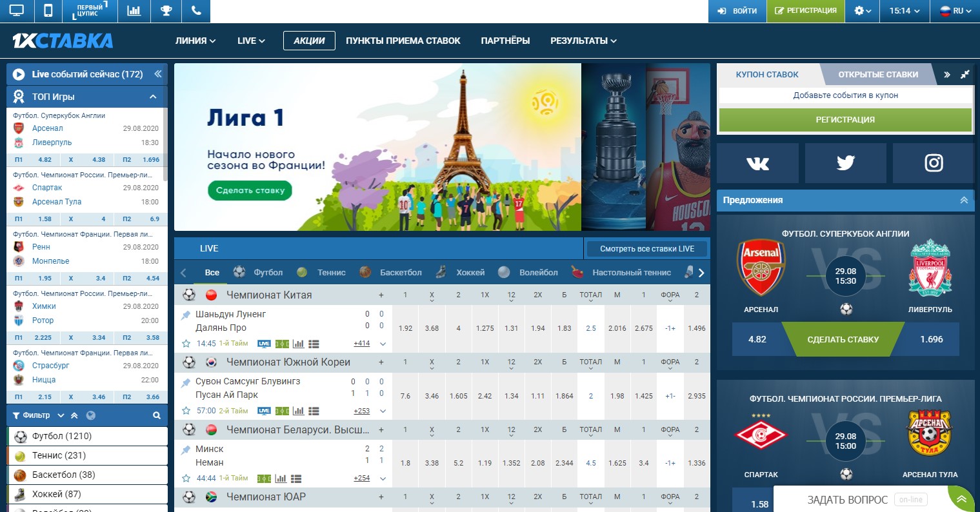980x512 pixels.
Task: Click the top РЕГИСТРАЦИЯ button
Action: coord(806,11)
